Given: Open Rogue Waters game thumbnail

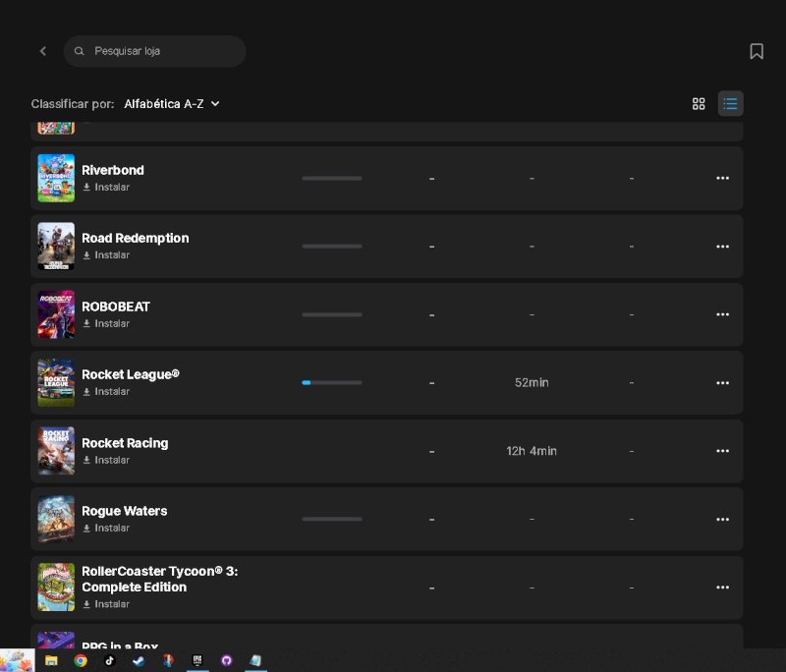Looking at the screenshot, I should [x=56, y=519].
